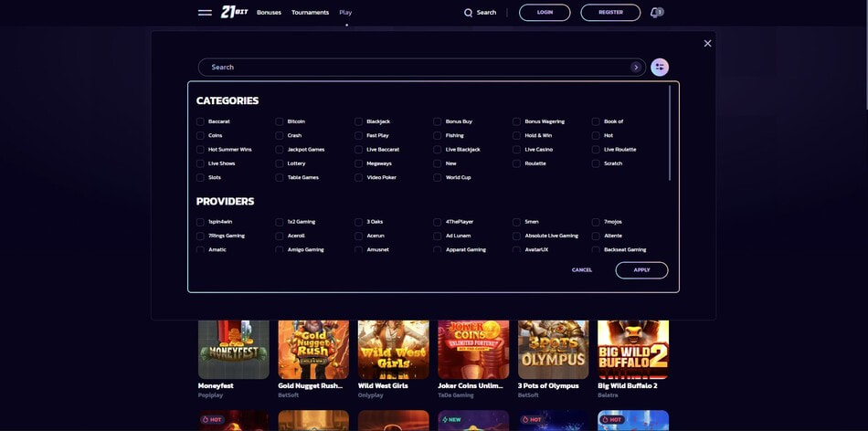Check the Crash category checkbox
This screenshot has height=431, width=868.
tap(280, 135)
